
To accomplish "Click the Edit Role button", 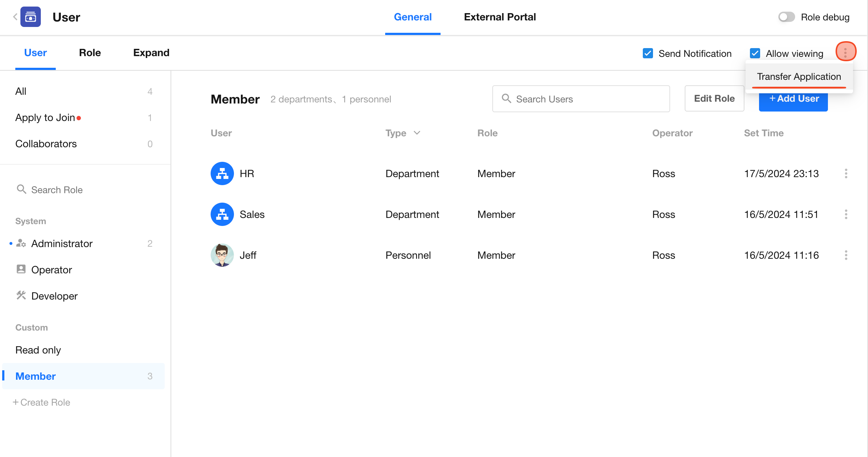I will pos(714,99).
